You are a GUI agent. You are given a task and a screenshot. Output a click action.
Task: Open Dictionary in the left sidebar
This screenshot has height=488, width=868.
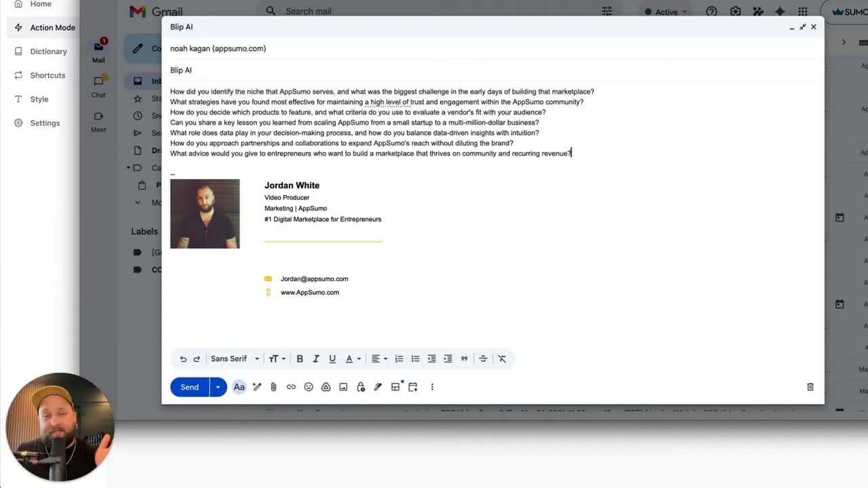(x=48, y=52)
